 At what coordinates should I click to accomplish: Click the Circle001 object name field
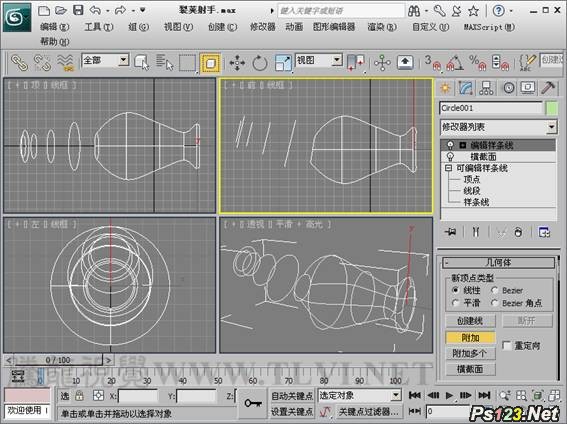tap(491, 108)
